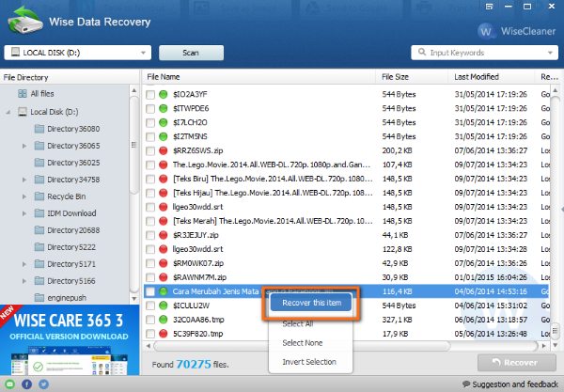Viewport: 564px width, 392px height.
Task: Click red status dot for 5C39F820.tmp
Action: [164, 334]
